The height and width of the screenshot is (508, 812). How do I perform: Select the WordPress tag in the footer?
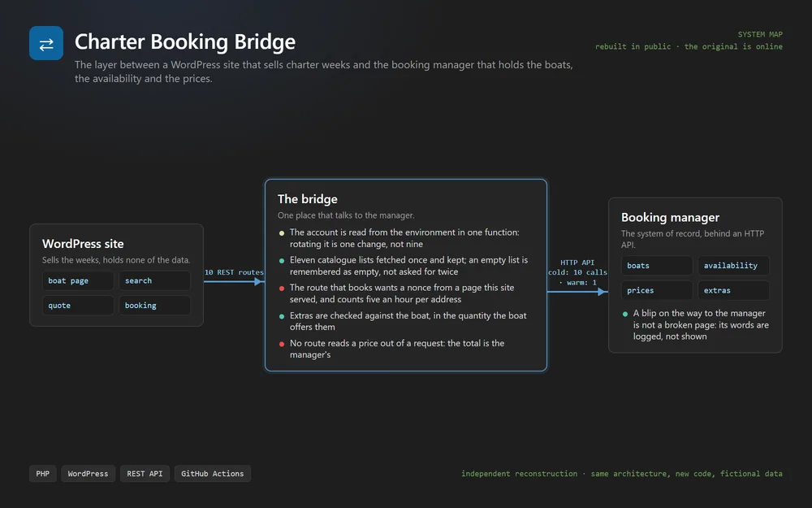[88, 473]
